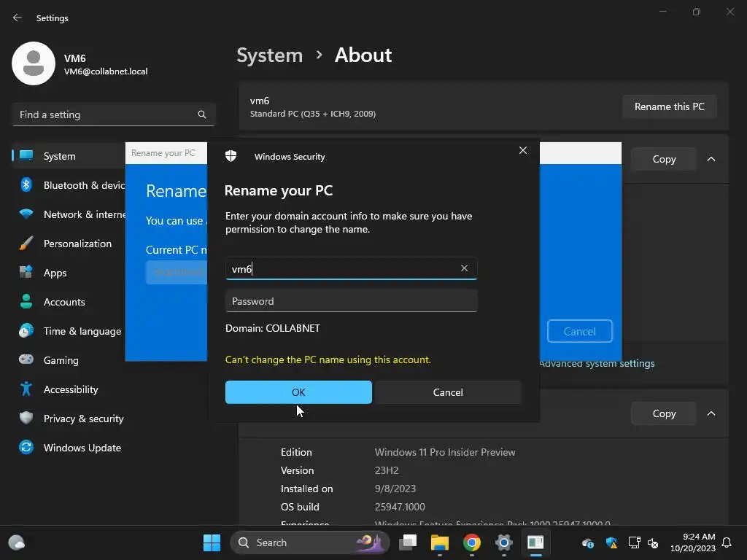Click the Password field
The width and height of the screenshot is (747, 560).
pos(351,301)
